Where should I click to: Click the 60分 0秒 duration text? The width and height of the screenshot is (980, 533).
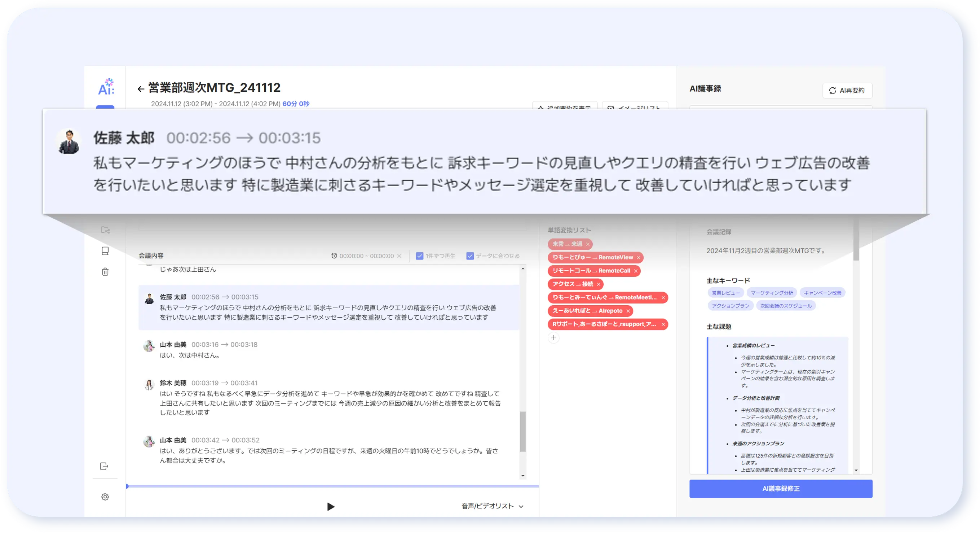(296, 104)
